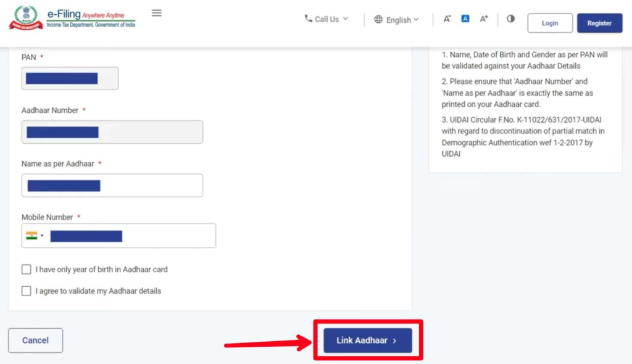
Task: Click the phone icon beside Call Us
Action: tap(308, 19)
